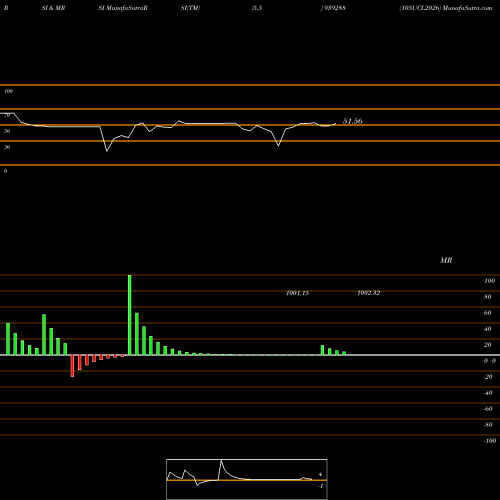Click the MunafaSutra.com watermark text at top right

point(468,8)
